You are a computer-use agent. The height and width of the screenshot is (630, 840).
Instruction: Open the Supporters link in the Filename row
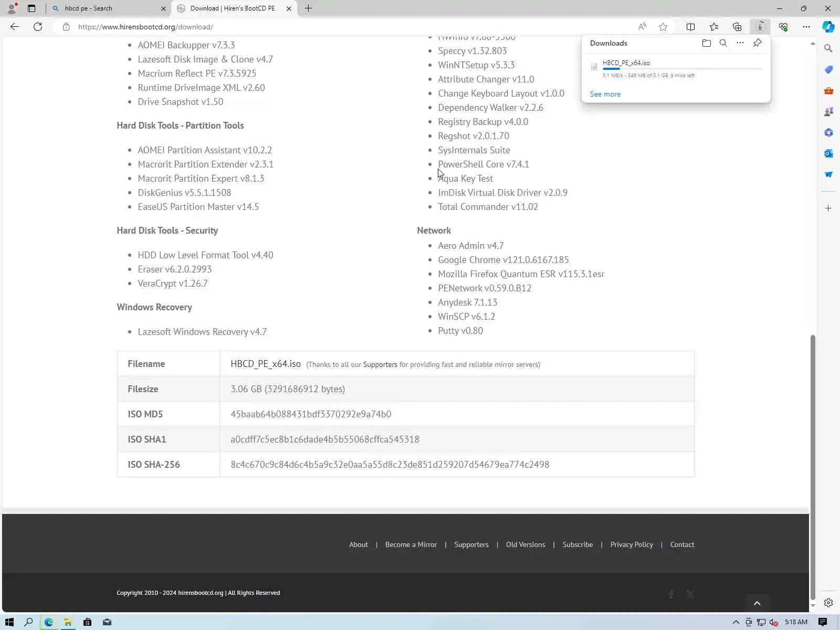(x=380, y=364)
